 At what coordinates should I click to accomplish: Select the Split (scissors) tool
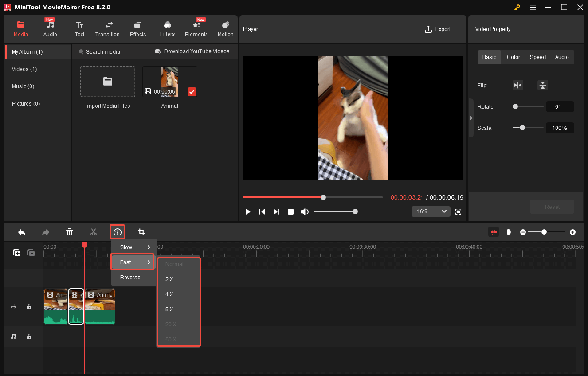(x=94, y=231)
